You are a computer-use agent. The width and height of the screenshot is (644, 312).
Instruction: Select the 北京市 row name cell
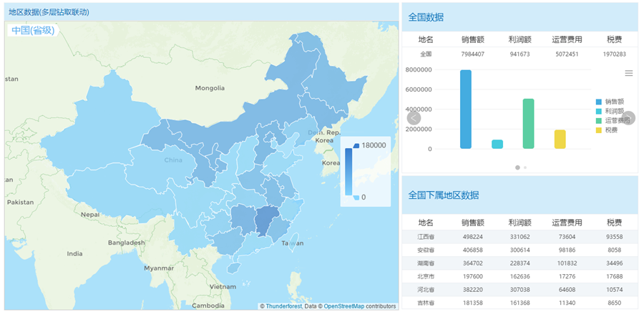426,277
